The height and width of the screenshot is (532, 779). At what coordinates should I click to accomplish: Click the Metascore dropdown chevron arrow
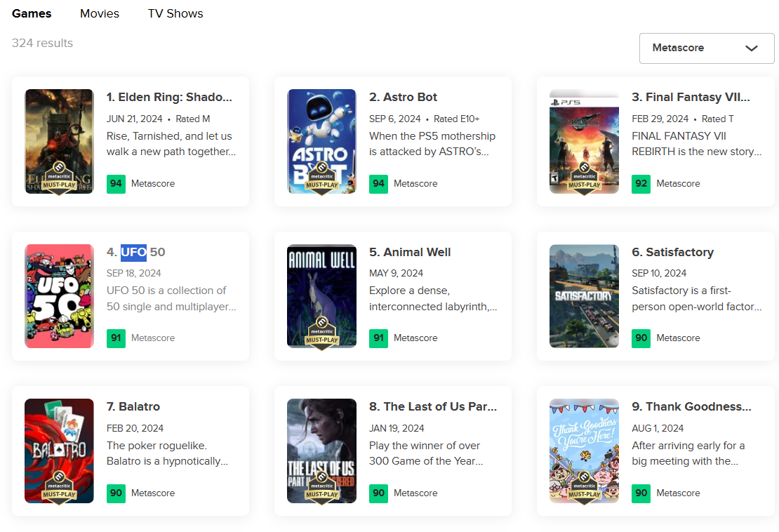pyautogui.click(x=751, y=48)
